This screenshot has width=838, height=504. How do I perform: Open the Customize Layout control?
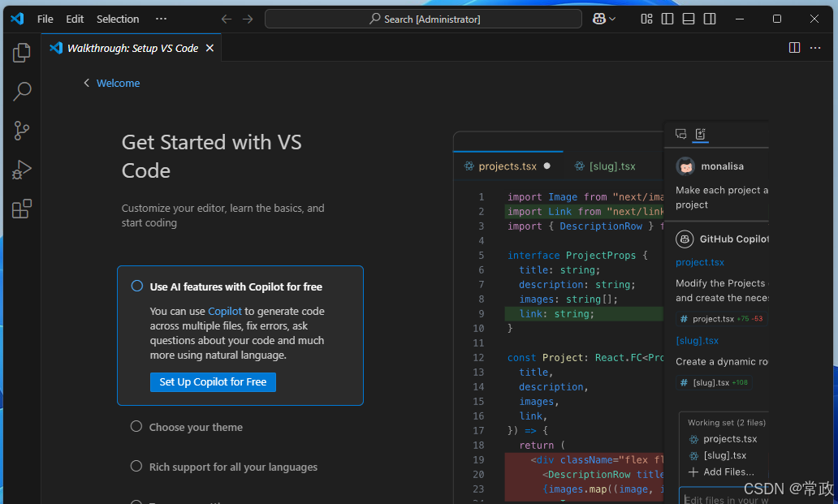(x=646, y=19)
